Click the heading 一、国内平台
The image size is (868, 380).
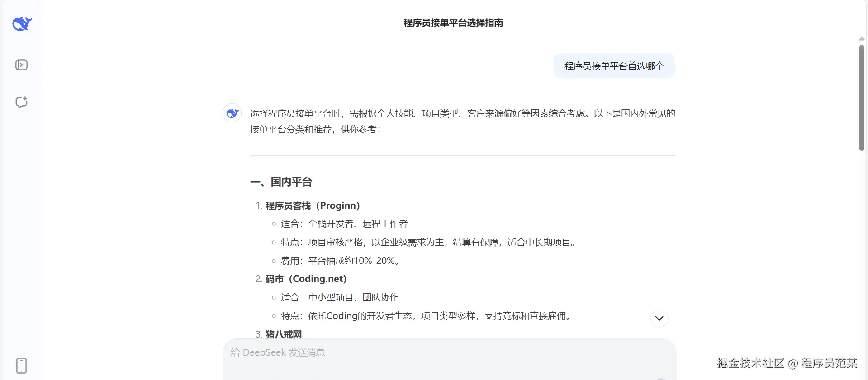281,182
